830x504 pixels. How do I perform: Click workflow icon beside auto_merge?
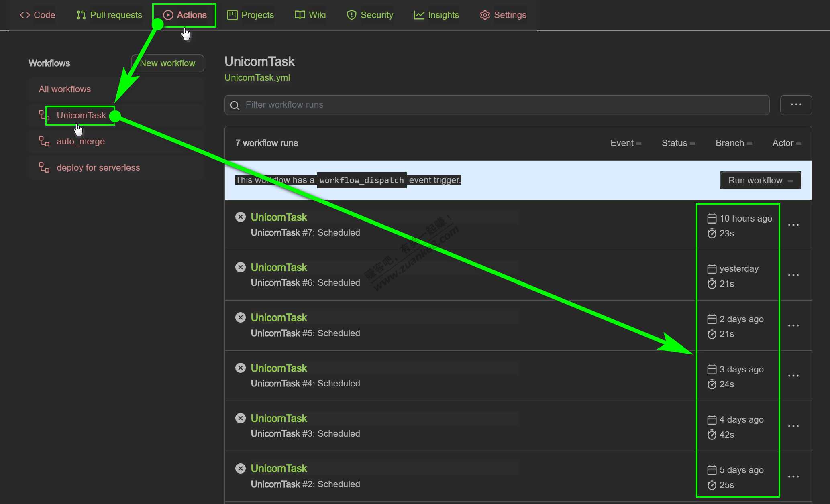click(44, 141)
